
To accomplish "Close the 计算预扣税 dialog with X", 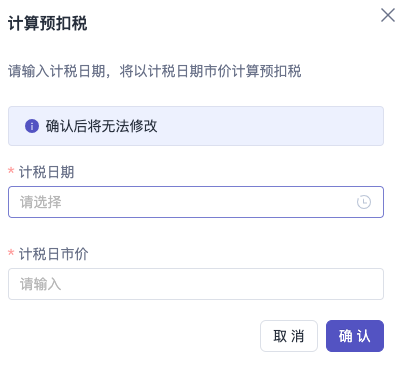I will [x=388, y=15].
